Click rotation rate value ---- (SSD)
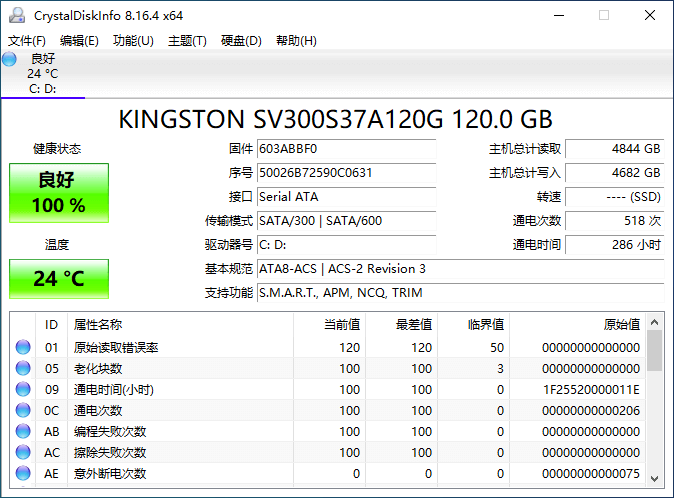The height and width of the screenshot is (498, 674). (x=615, y=197)
